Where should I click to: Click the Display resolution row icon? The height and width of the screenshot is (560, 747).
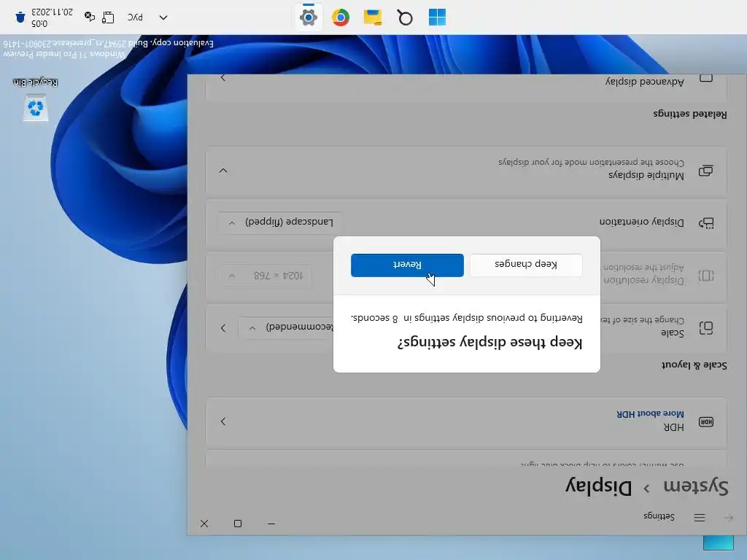click(706, 276)
